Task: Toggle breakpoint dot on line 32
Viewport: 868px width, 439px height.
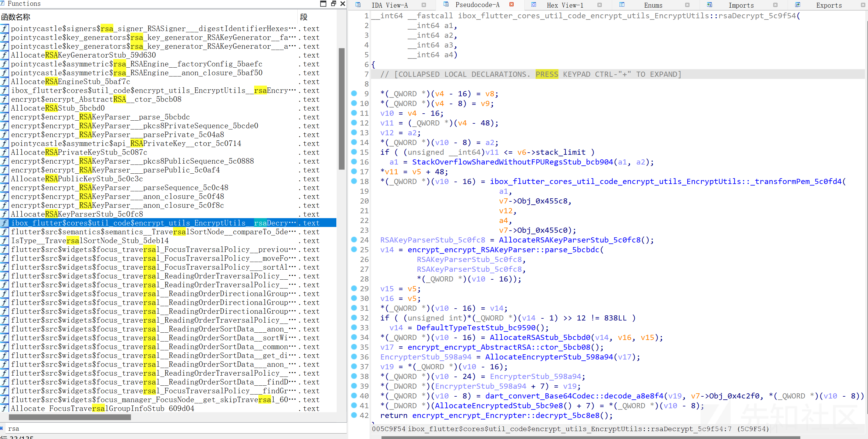Action: coord(354,318)
